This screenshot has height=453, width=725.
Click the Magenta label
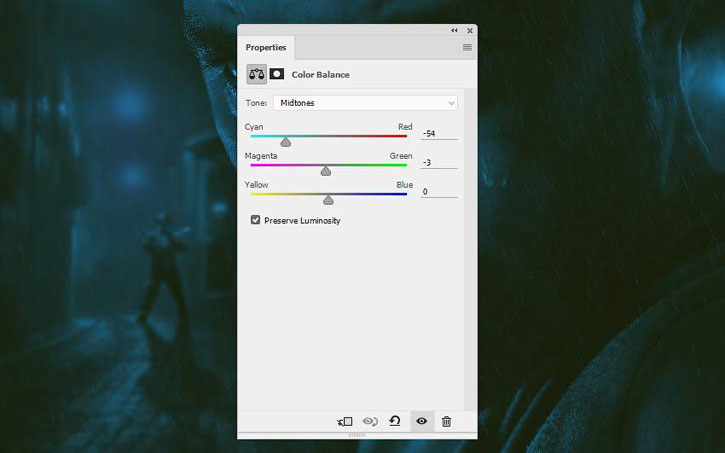[261, 156]
